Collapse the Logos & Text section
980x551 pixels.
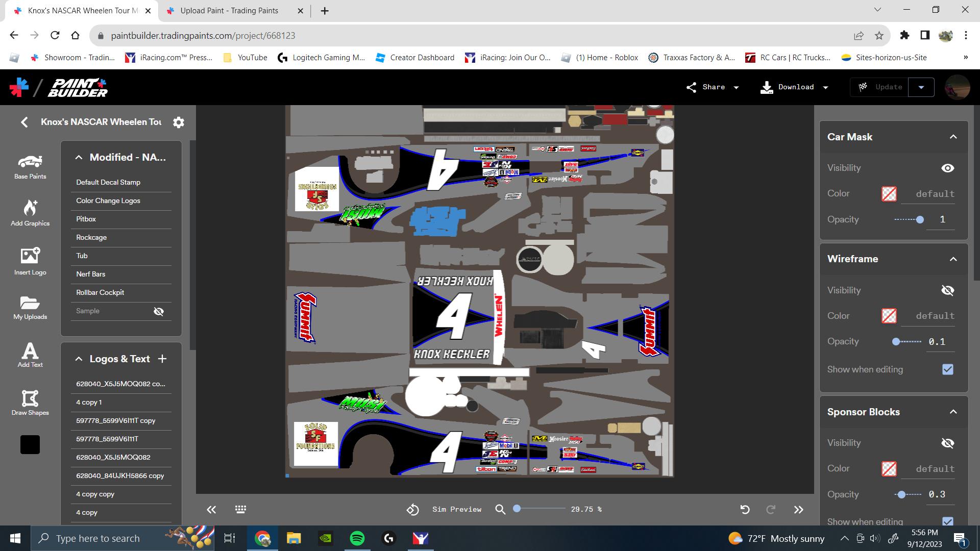pos(79,359)
